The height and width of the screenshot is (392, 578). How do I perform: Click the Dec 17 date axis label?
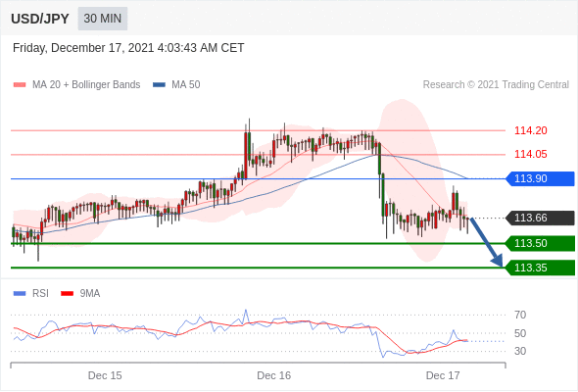[443, 375]
